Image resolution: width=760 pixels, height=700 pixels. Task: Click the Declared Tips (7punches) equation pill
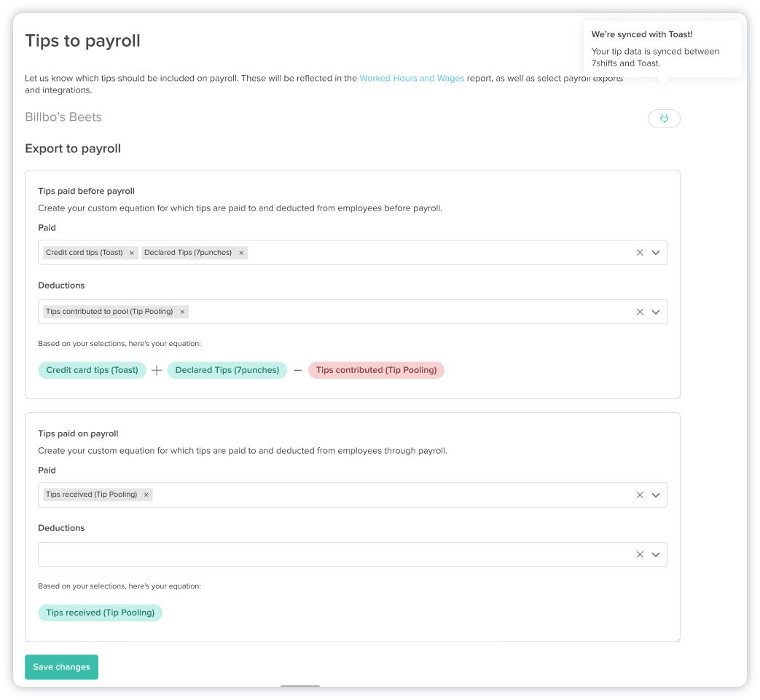click(227, 370)
